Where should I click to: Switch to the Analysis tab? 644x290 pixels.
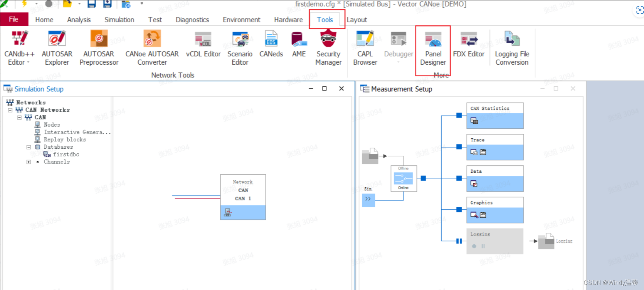point(79,19)
